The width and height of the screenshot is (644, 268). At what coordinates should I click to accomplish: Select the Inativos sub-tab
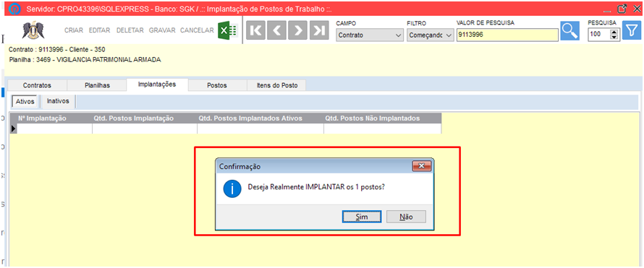[58, 101]
